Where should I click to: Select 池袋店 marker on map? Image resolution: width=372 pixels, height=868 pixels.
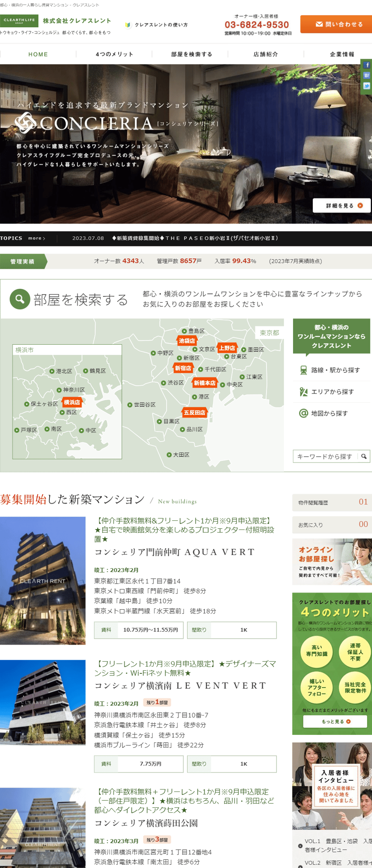tap(187, 341)
